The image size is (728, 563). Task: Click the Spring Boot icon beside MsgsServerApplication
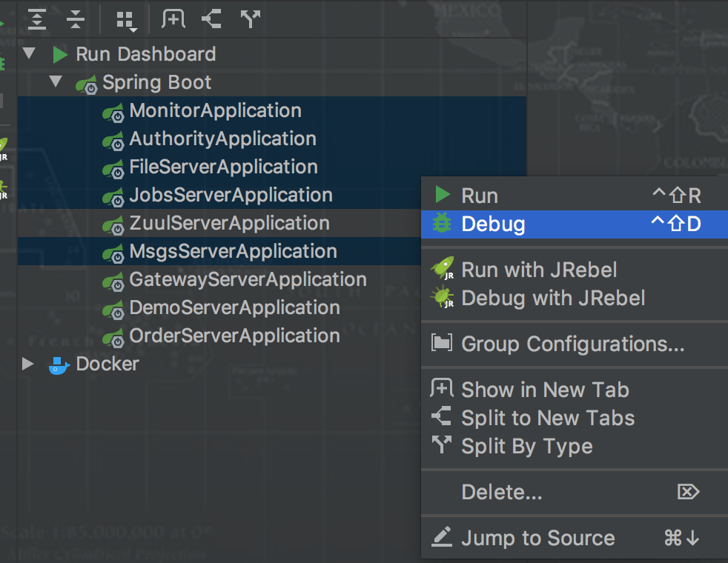113,253
